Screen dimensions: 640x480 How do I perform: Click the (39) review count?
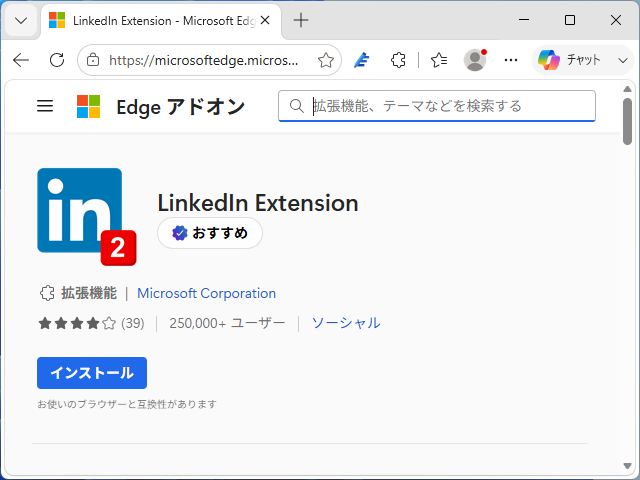coord(133,323)
